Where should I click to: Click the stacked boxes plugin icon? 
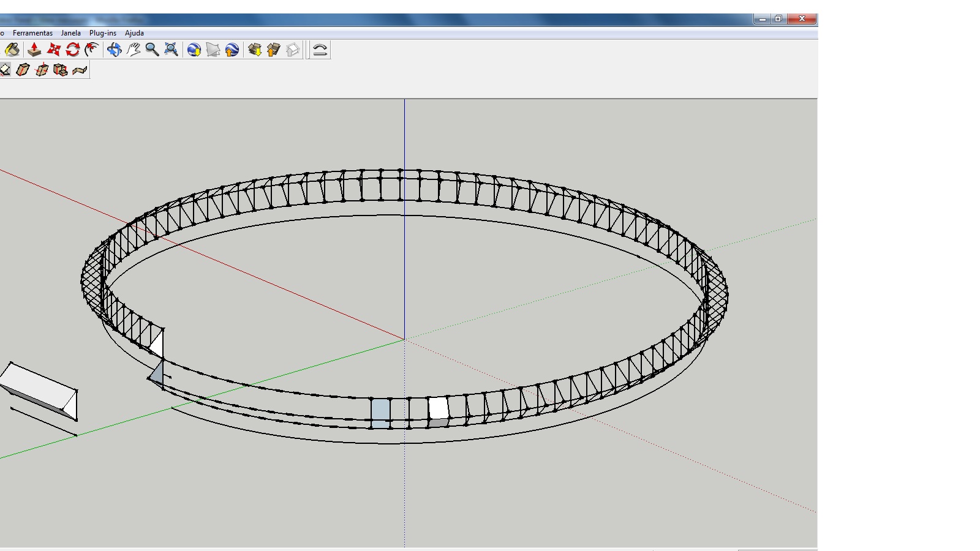[61, 70]
